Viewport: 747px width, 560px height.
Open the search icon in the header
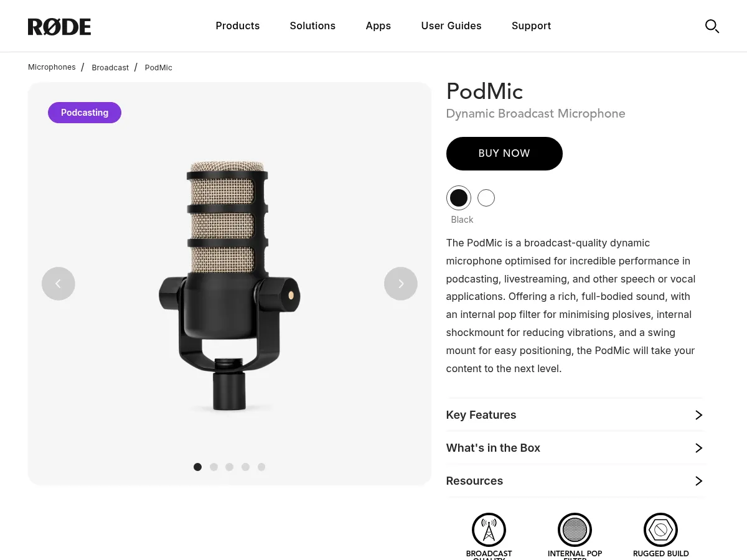(712, 26)
